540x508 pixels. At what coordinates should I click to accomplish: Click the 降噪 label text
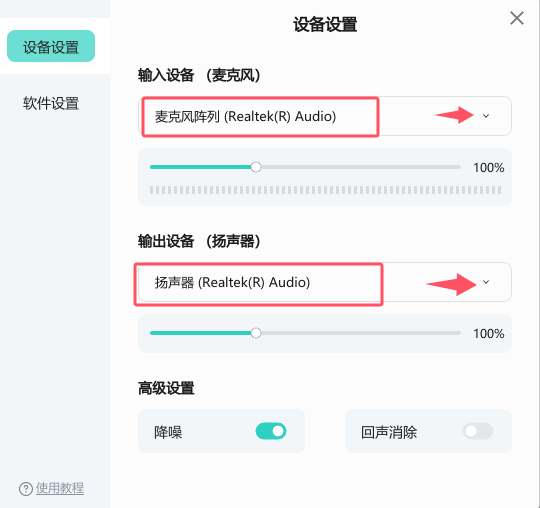coord(168,432)
